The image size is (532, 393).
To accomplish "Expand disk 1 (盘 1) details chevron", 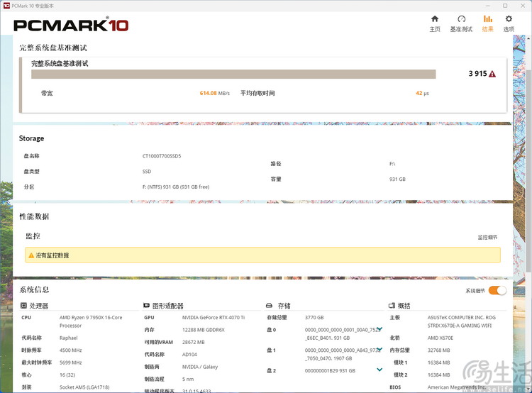I will (379, 349).
